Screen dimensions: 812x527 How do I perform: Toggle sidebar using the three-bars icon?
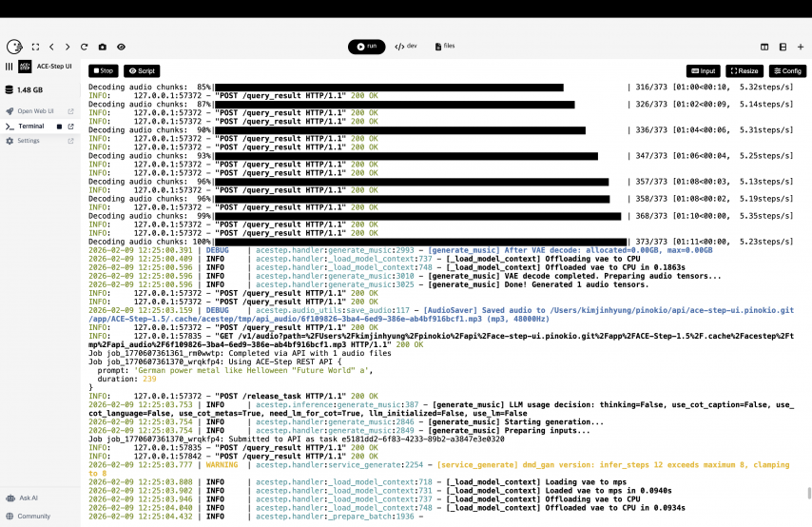coord(10,67)
